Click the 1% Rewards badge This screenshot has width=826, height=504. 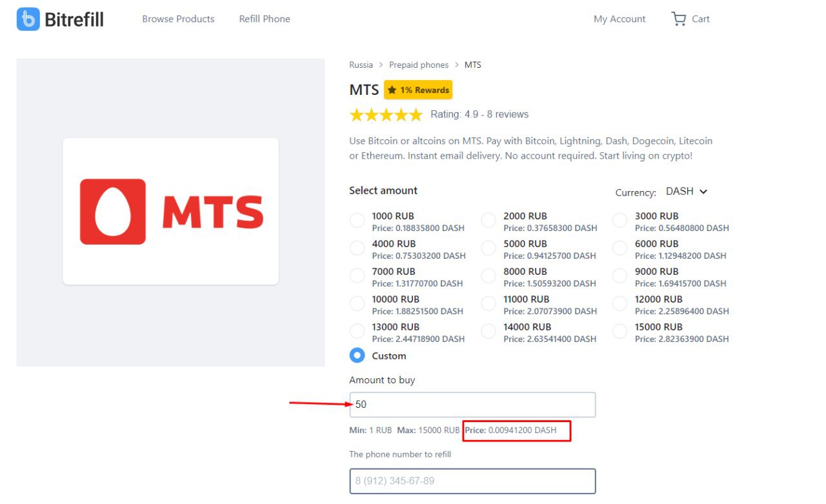pyautogui.click(x=418, y=90)
